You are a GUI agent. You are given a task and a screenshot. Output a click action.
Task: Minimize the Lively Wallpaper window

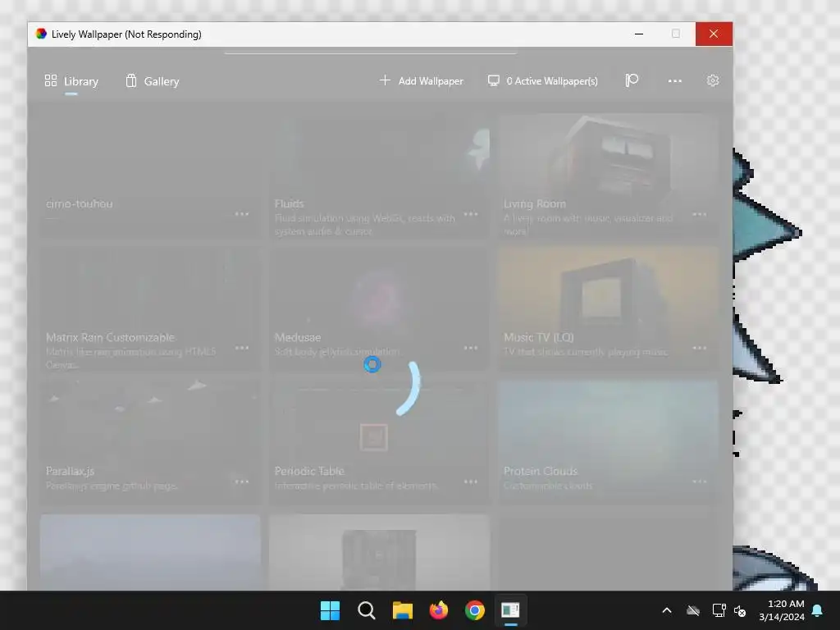click(638, 34)
